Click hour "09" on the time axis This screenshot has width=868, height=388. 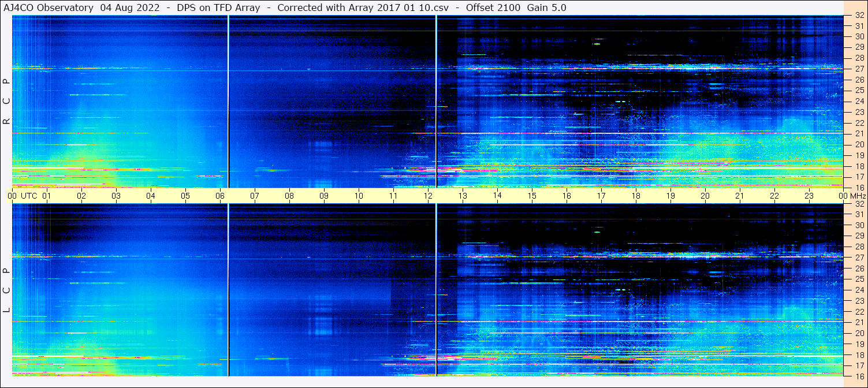pyautogui.click(x=324, y=196)
